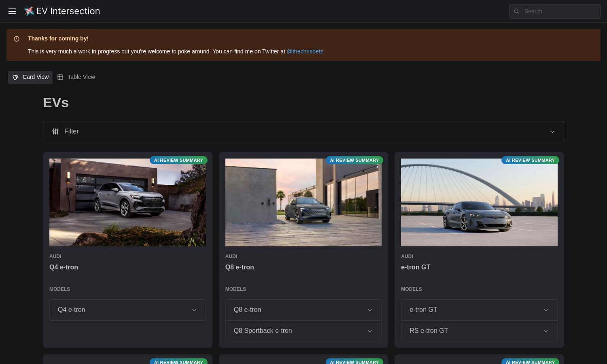Click the Table View grid icon
607x364 pixels.
(60, 77)
